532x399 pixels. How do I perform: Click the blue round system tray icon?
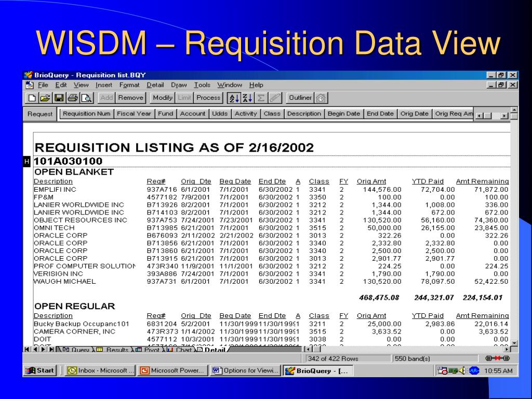click(474, 370)
